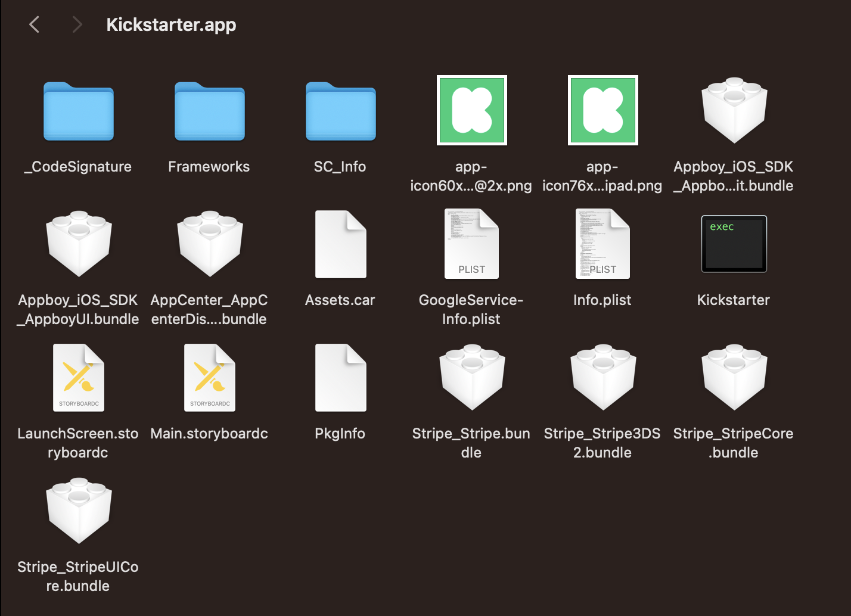
Task: Click the "app-icon60x...@2x.png" name label
Action: pos(471,176)
